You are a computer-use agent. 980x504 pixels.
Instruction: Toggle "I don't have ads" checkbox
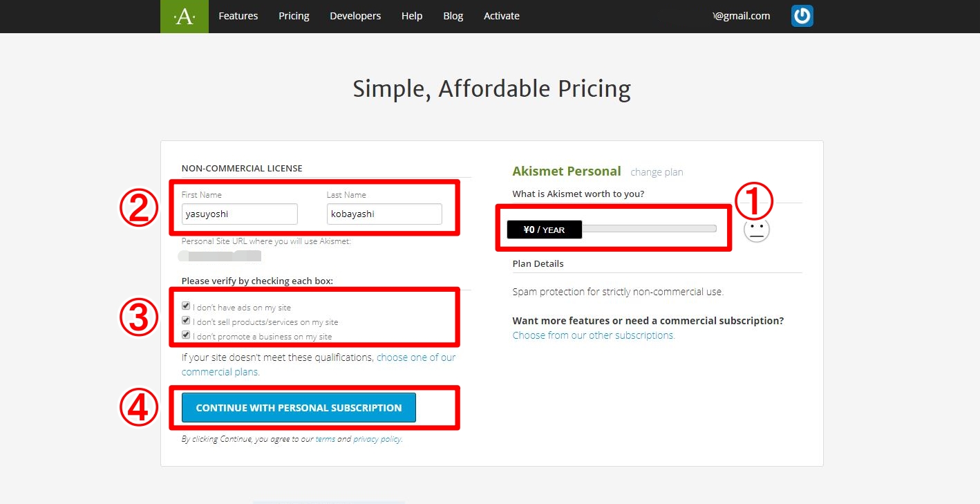(x=186, y=306)
